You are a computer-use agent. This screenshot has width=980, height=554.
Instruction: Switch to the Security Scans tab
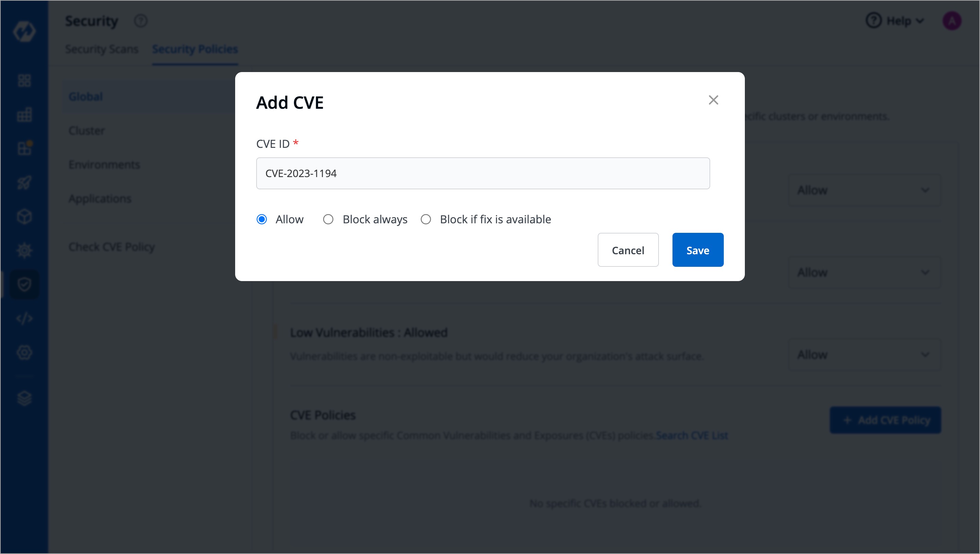point(102,49)
